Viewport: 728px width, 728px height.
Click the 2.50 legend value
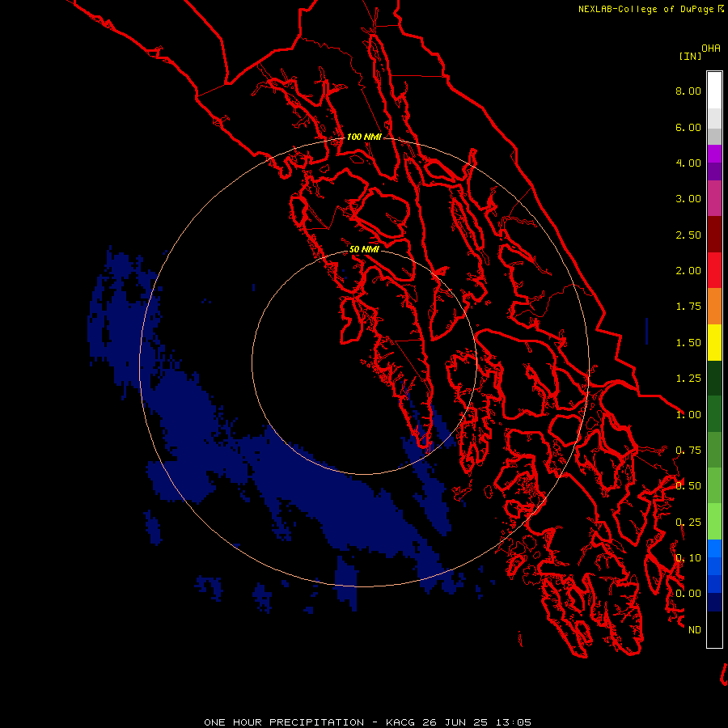coord(688,235)
